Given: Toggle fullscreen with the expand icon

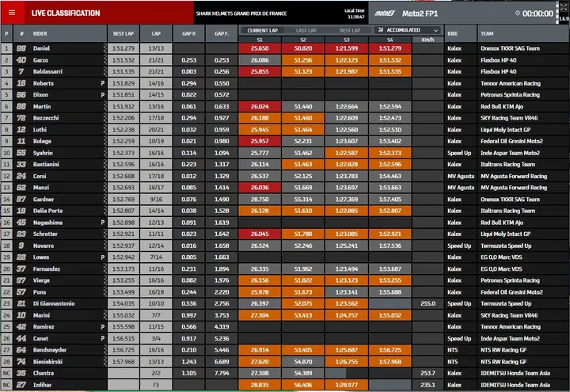Looking at the screenshot, I should point(564,6).
